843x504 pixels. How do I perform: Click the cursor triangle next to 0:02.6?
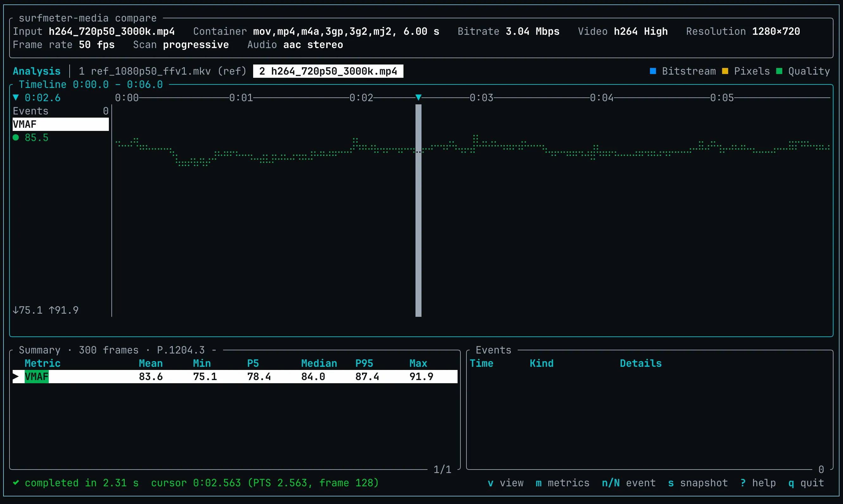coord(16,97)
